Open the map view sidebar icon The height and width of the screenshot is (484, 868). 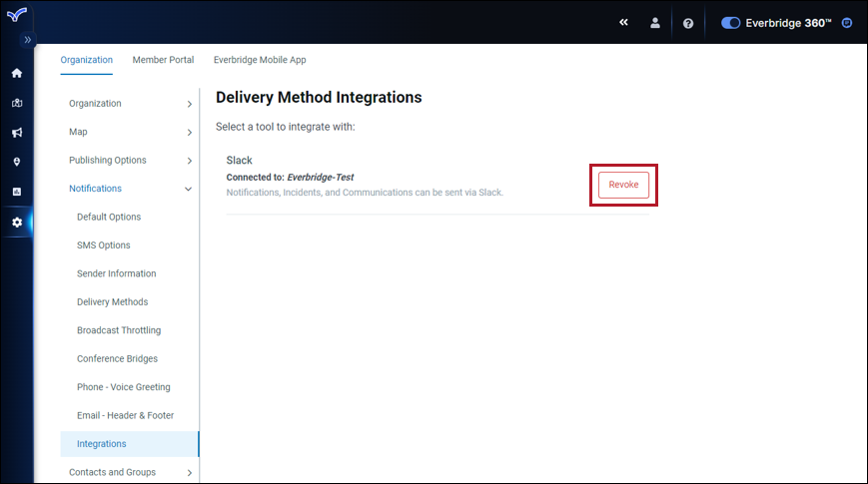[17, 103]
